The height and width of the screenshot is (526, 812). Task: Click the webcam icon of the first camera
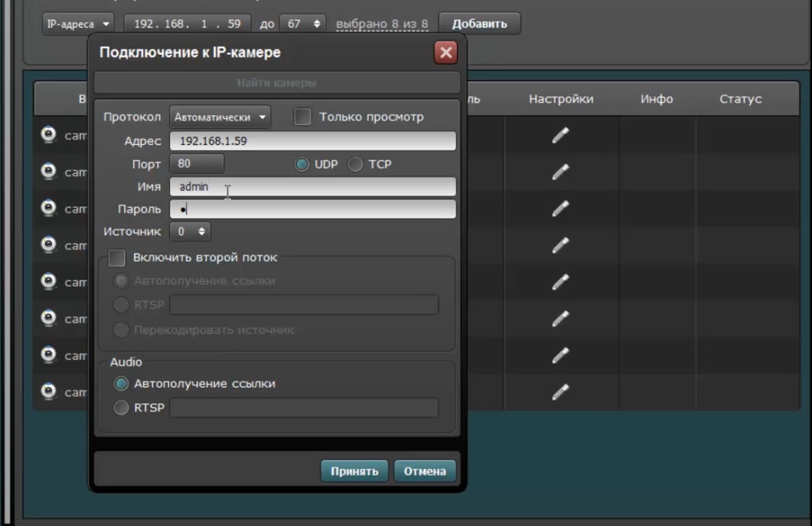coord(49,135)
